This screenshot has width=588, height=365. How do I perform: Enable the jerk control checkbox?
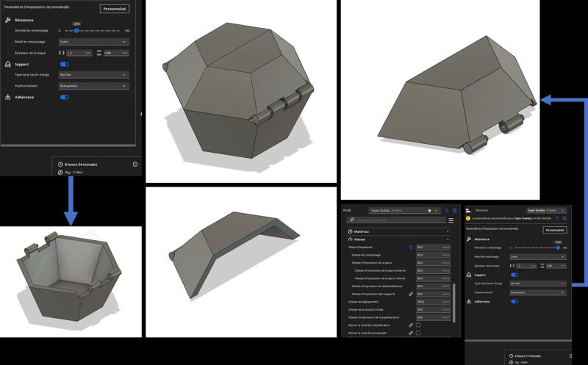point(418,333)
